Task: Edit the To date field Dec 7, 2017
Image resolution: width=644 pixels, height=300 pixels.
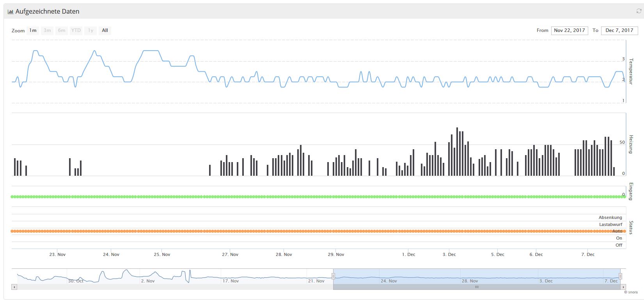Action: pyautogui.click(x=619, y=30)
